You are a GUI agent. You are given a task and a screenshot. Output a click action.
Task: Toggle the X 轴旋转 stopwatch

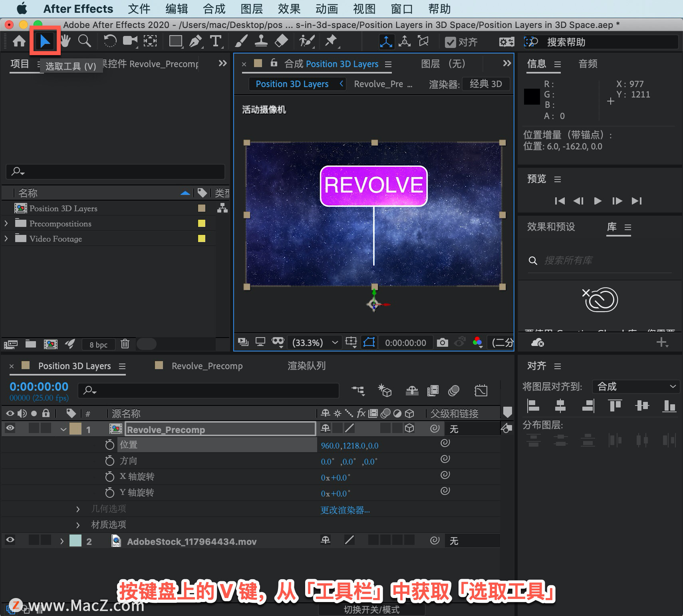(x=109, y=477)
